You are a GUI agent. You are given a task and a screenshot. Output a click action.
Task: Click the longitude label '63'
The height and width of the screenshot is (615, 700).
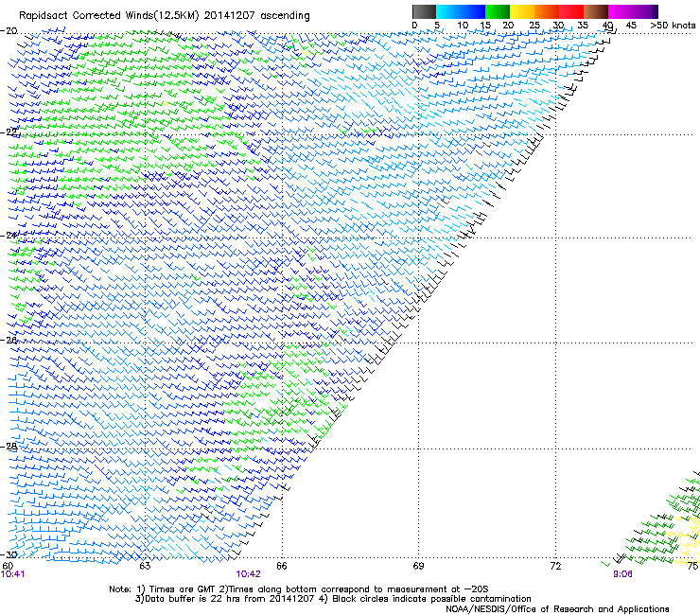tap(145, 566)
